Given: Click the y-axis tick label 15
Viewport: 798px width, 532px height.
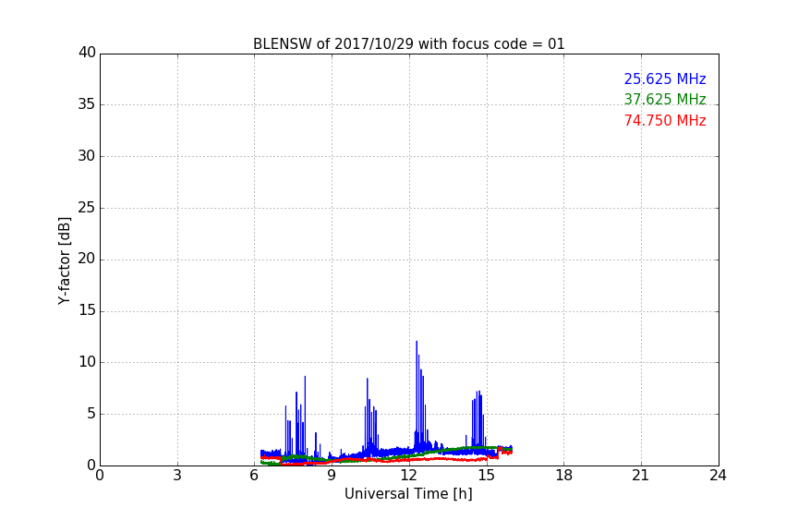Looking at the screenshot, I should tap(87, 310).
